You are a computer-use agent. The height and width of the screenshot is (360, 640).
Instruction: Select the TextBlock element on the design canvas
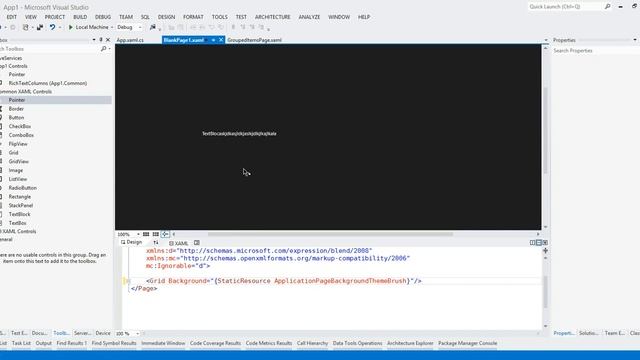239,133
